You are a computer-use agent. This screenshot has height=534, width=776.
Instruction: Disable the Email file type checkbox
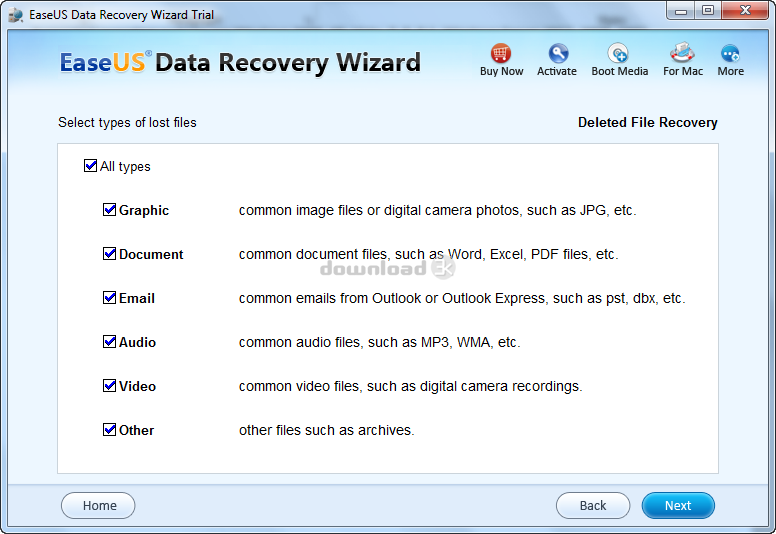tap(109, 297)
